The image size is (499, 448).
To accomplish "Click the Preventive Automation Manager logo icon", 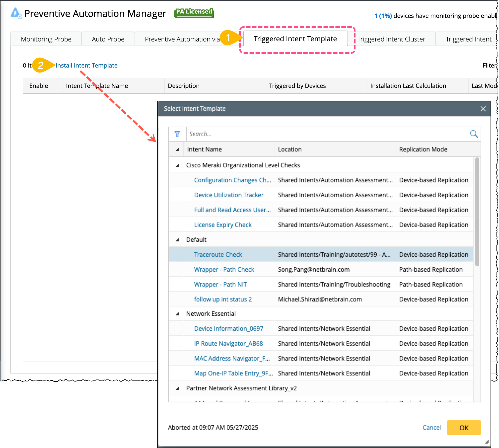I will click(x=16, y=13).
